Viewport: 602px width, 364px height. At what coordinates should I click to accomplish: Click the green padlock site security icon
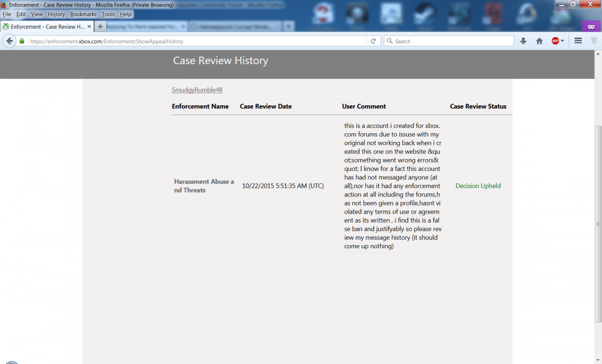click(x=22, y=41)
